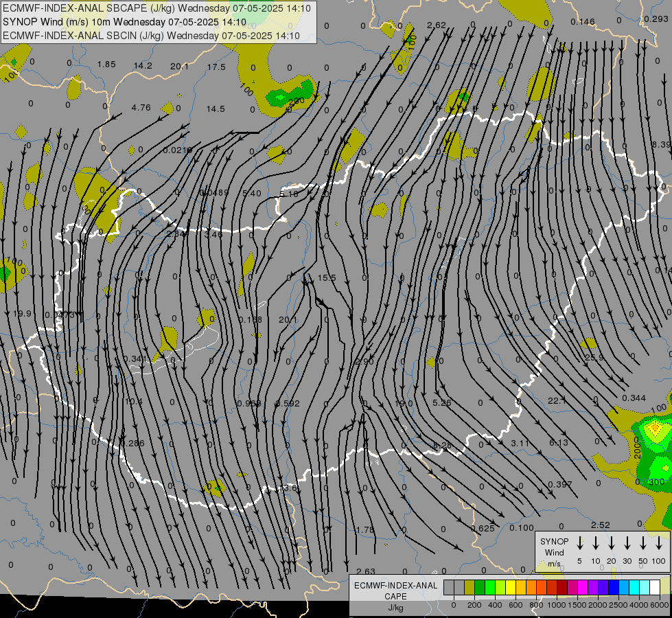Pick the purple CAPE legend swatch
Screen dimensions: 672x618
click(x=592, y=588)
